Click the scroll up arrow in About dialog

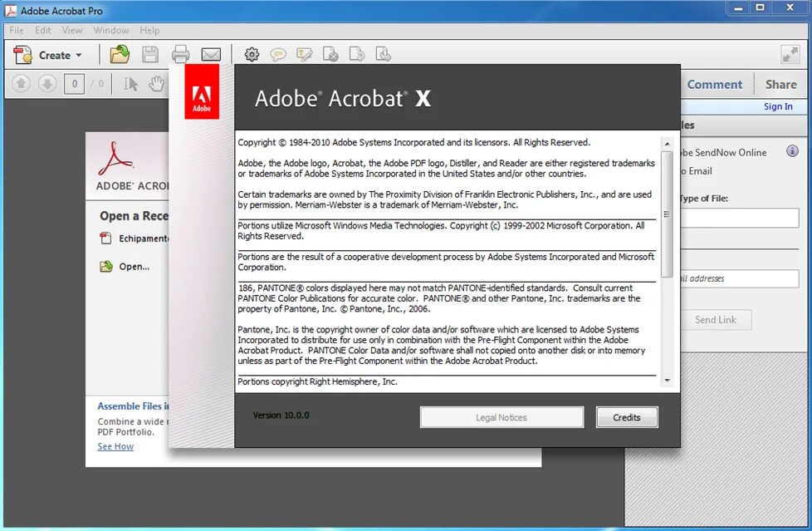click(667, 144)
